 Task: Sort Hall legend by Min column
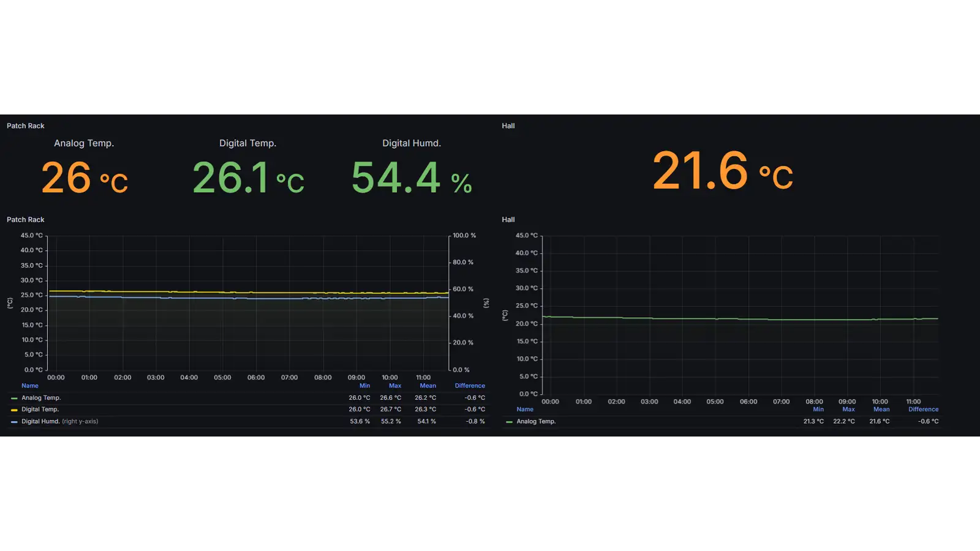pyautogui.click(x=818, y=410)
